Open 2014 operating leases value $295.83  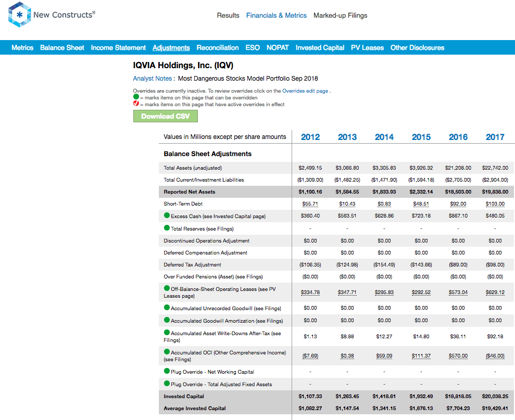click(384, 292)
